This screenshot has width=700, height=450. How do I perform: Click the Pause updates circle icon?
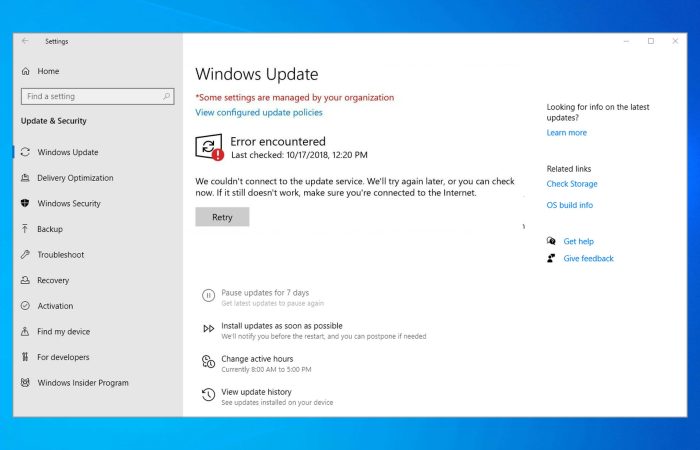208,295
